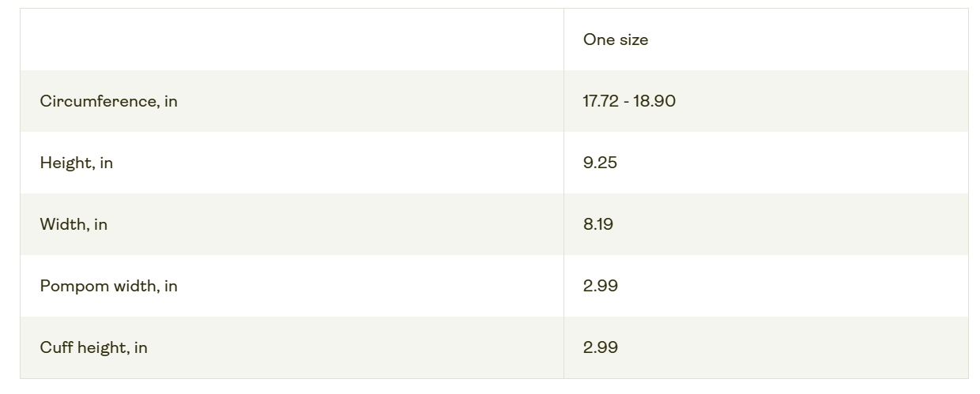Click the "One size" column header

[616, 39]
